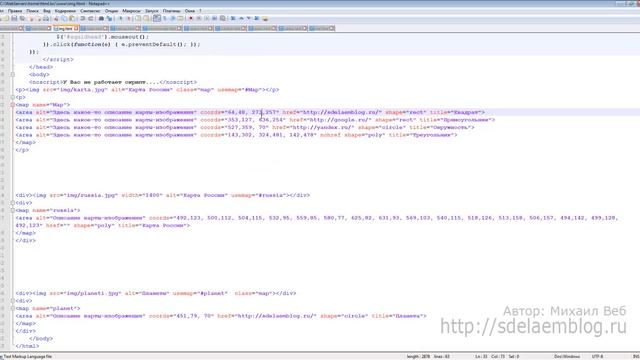Viewport: 640px width, 360px height.
Task: Click the Zoom Out toolbar icon
Action: click(129, 18)
